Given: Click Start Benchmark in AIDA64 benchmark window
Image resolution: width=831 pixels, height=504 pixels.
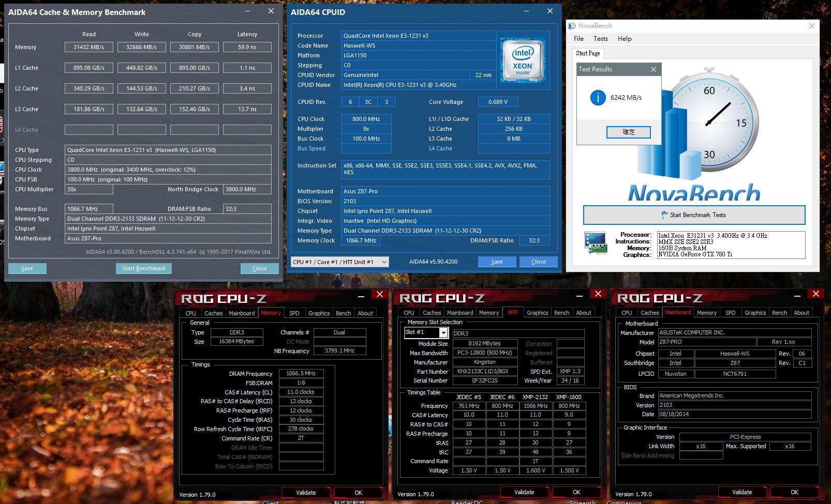Looking at the screenshot, I should (x=143, y=268).
